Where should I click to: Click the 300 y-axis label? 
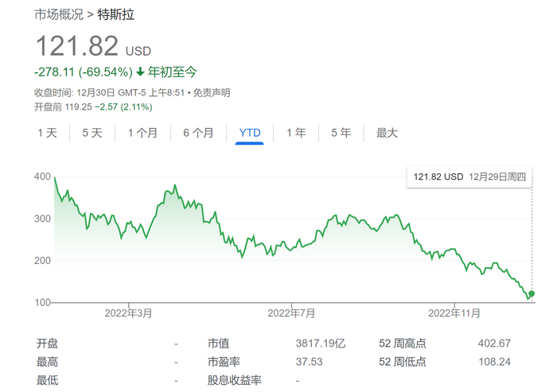(x=43, y=219)
